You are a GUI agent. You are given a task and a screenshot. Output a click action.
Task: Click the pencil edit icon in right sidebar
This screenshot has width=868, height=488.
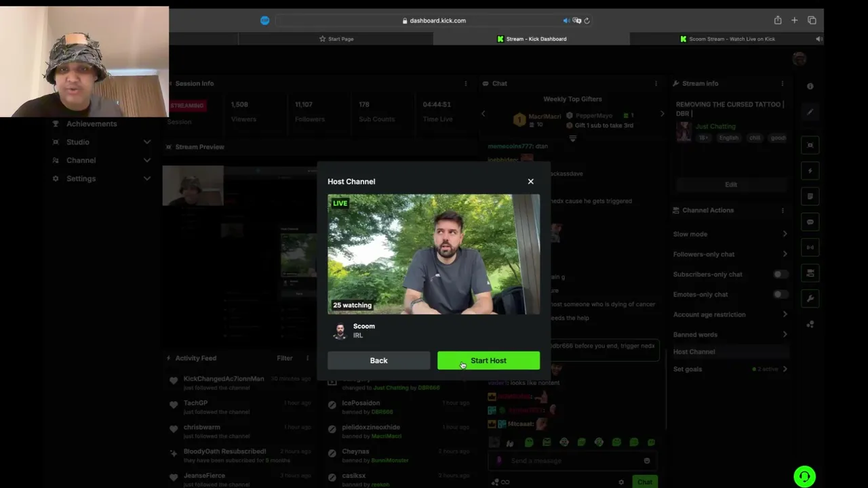(x=810, y=112)
